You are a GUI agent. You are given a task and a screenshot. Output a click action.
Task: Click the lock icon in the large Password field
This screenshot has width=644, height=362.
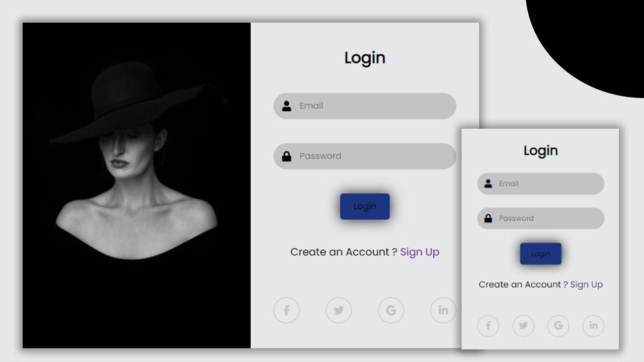(287, 156)
